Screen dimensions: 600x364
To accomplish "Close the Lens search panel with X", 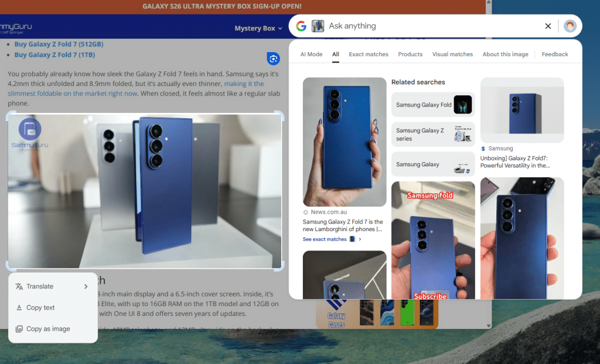I will (548, 26).
